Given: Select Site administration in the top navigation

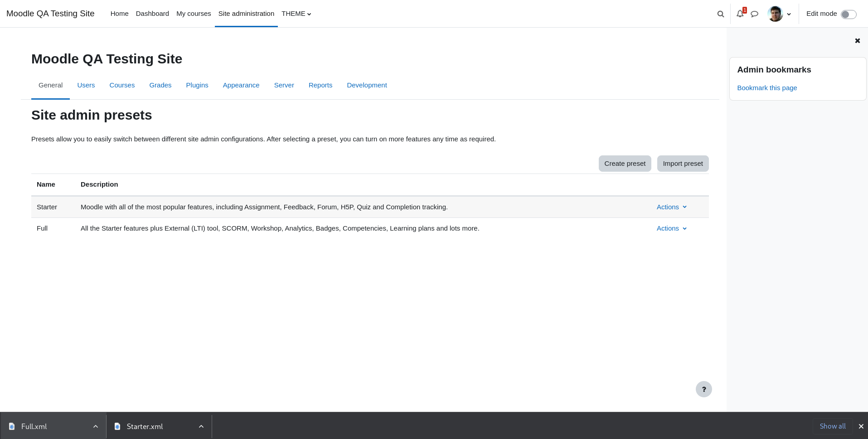Looking at the screenshot, I should pyautogui.click(x=246, y=14).
